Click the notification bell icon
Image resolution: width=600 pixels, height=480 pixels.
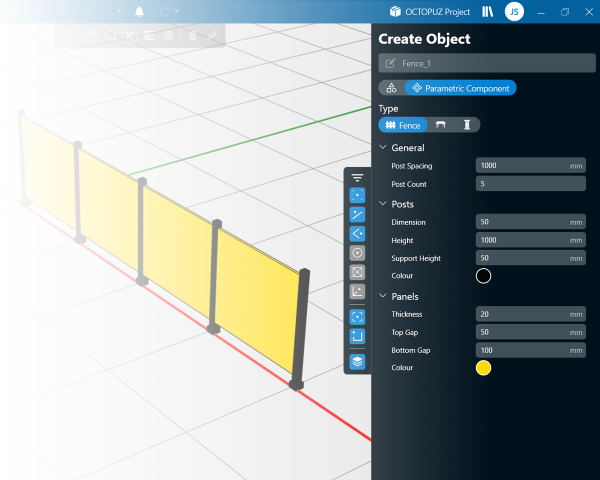138,12
